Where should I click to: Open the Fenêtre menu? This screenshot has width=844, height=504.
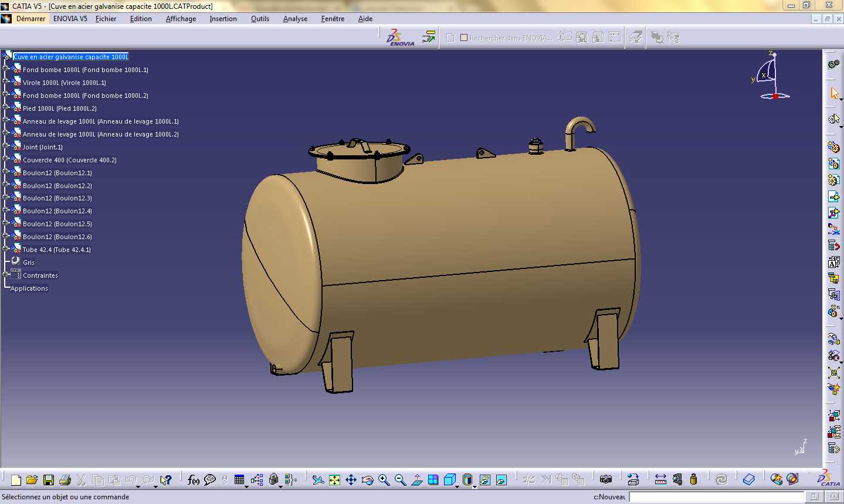click(333, 19)
